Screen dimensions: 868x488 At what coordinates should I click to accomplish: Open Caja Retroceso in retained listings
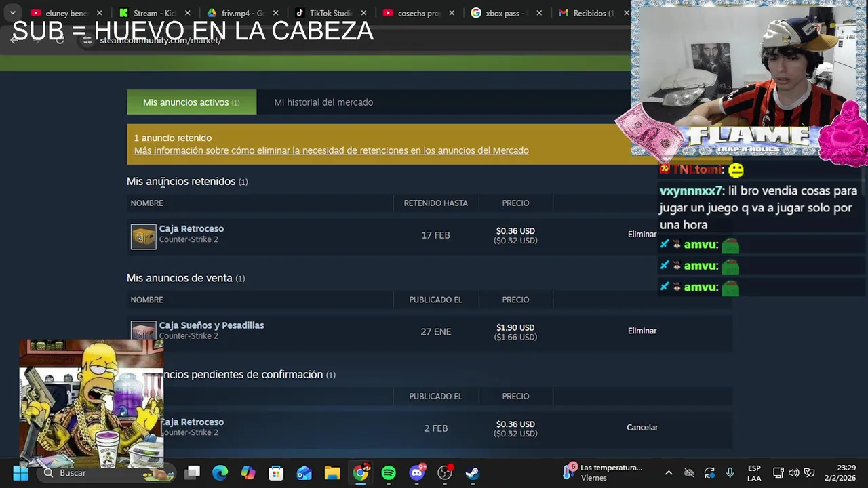pyautogui.click(x=191, y=229)
